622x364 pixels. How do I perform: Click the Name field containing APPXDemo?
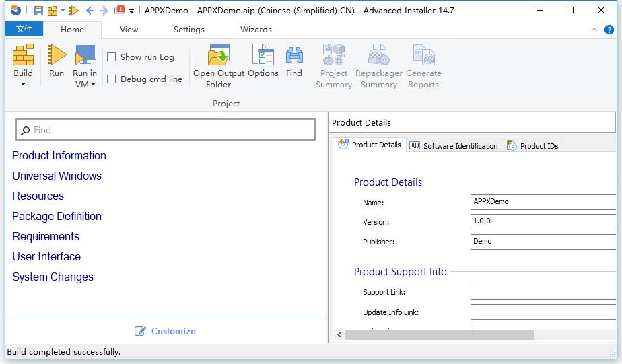tap(543, 202)
